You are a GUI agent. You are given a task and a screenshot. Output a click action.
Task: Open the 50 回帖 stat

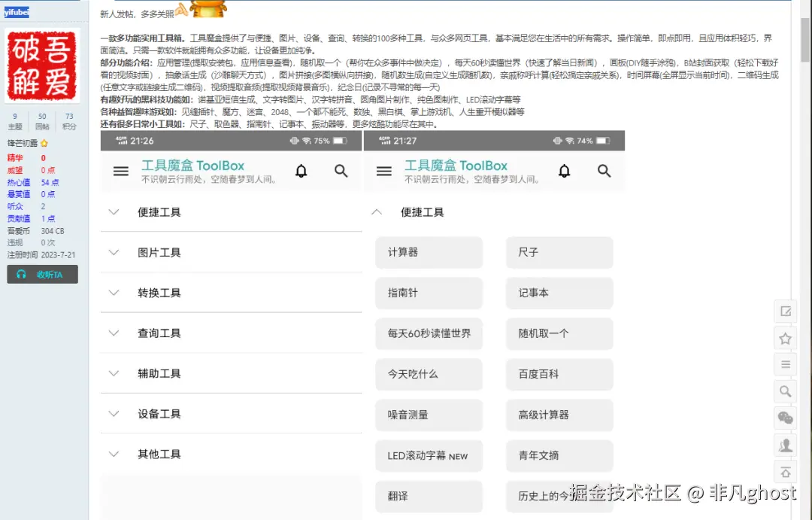(42, 121)
